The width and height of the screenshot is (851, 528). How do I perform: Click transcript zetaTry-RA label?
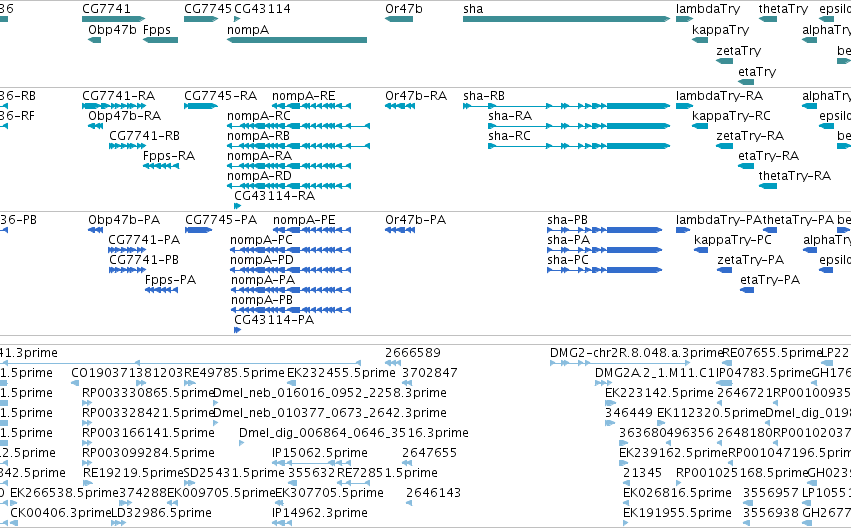(750, 136)
